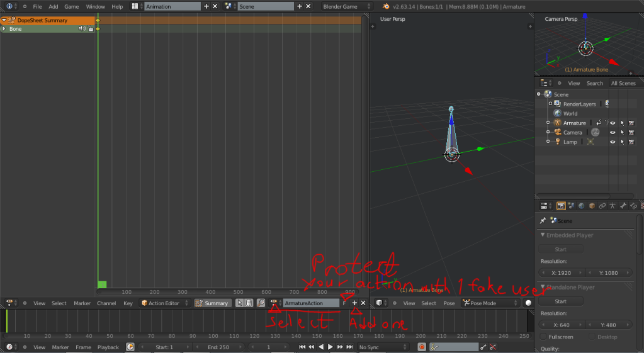Toggle show hidden ghost icon
This screenshot has width=644, height=353.
[x=249, y=303]
